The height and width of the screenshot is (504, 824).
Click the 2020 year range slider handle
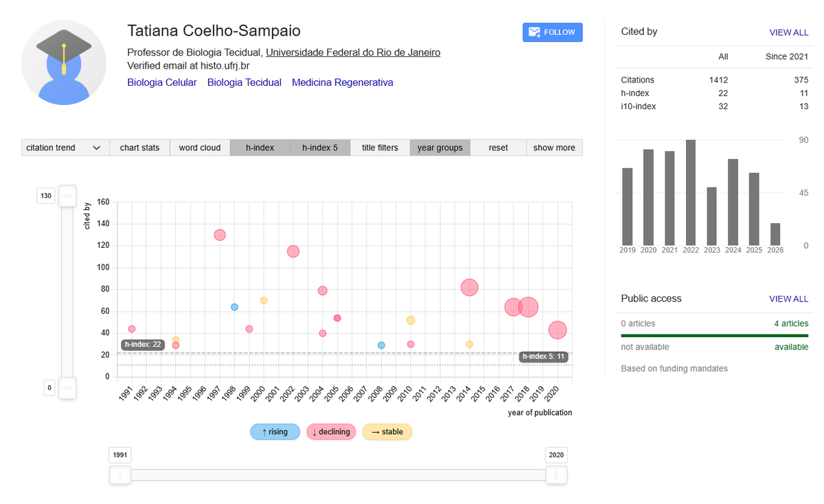tap(557, 474)
